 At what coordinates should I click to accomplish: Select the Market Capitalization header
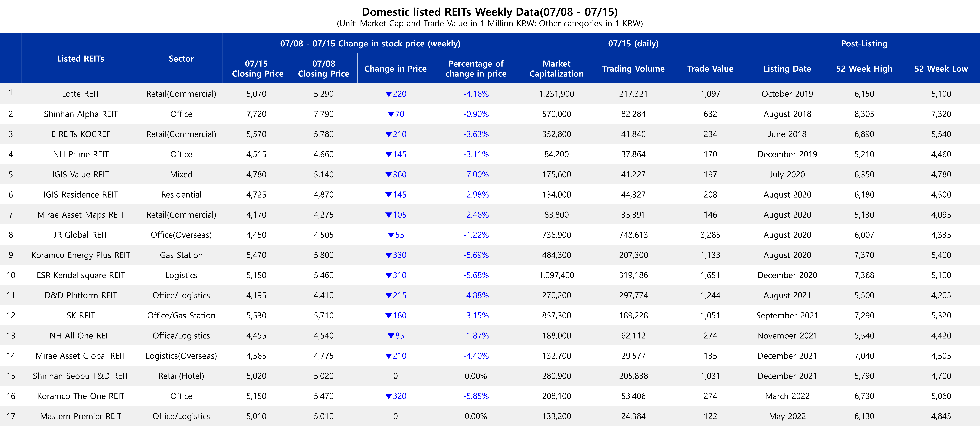pos(557,69)
